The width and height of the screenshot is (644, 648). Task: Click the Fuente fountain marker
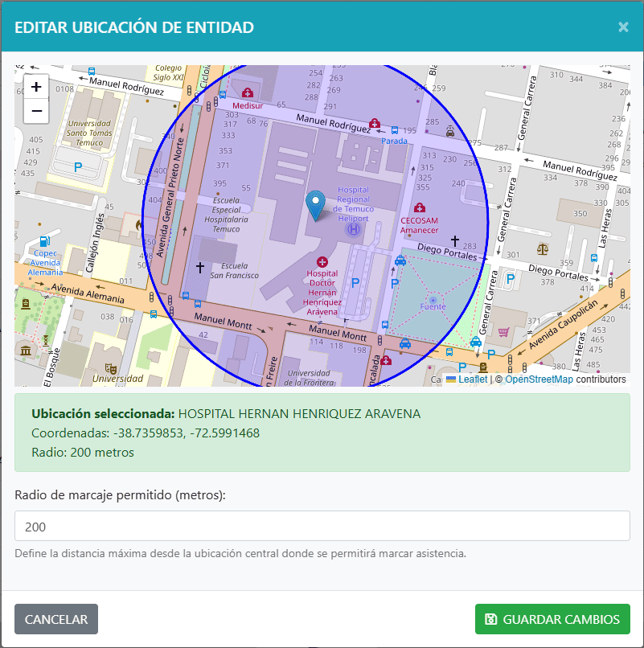tap(433, 299)
